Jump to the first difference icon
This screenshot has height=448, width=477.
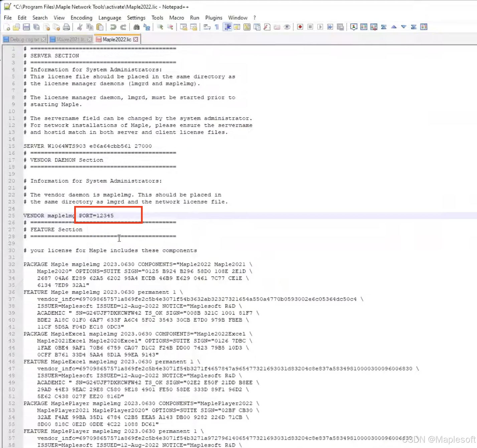384,27
